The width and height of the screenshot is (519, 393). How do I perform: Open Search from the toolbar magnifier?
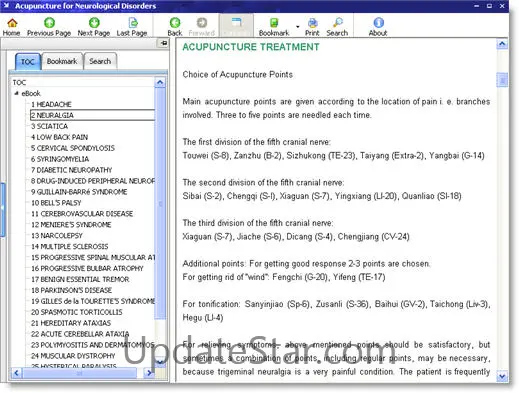point(337,23)
